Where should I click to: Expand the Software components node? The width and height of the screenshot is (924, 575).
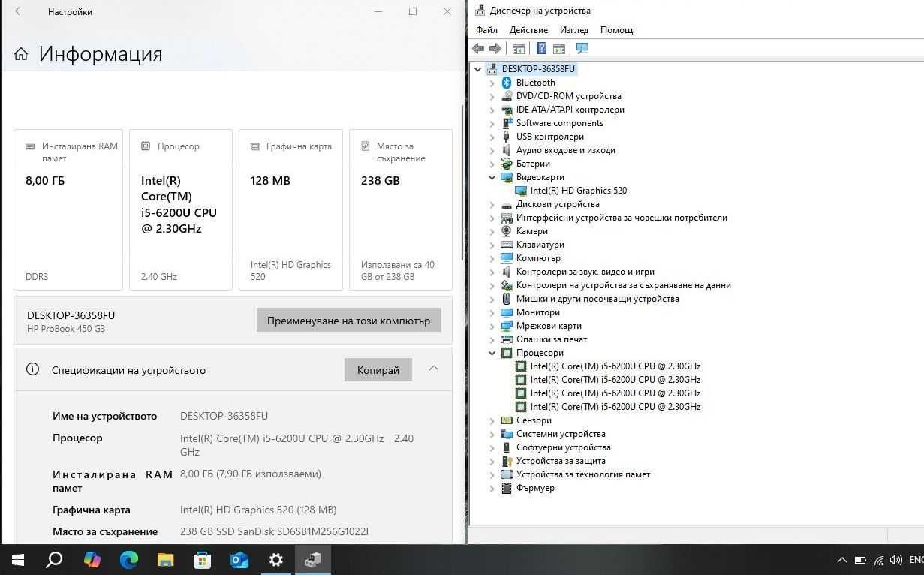(x=492, y=123)
